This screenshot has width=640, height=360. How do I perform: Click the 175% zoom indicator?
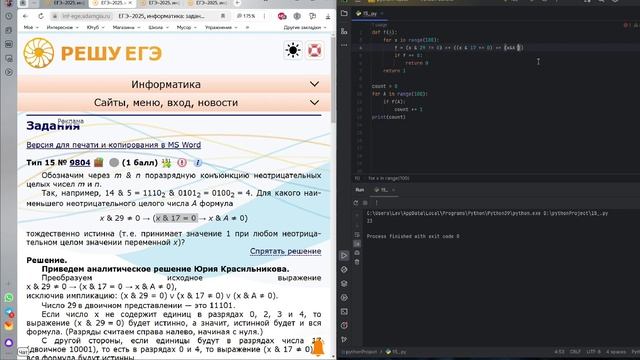(246, 16)
